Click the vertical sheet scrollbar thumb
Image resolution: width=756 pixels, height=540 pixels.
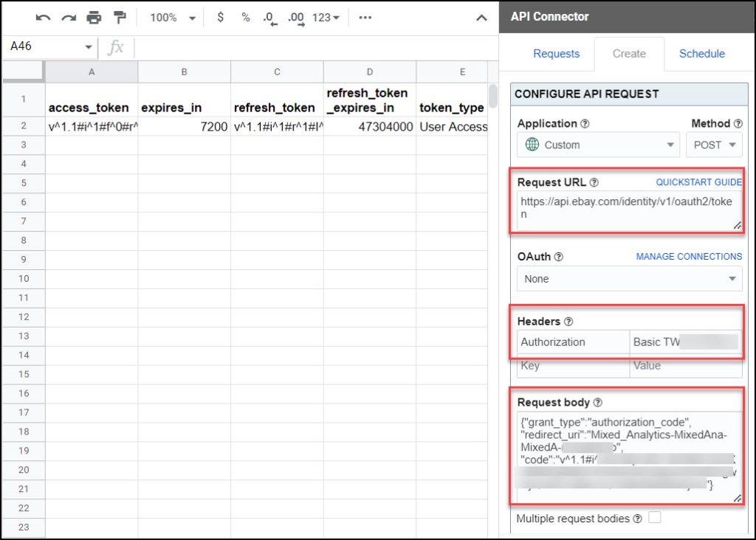492,96
